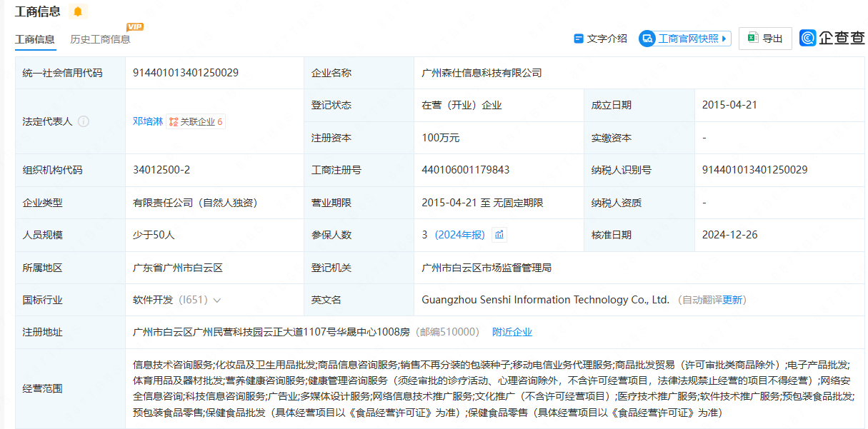Screen dimensions: 868x429
Task: Click the orange bell alert icon
Action: coord(78,11)
